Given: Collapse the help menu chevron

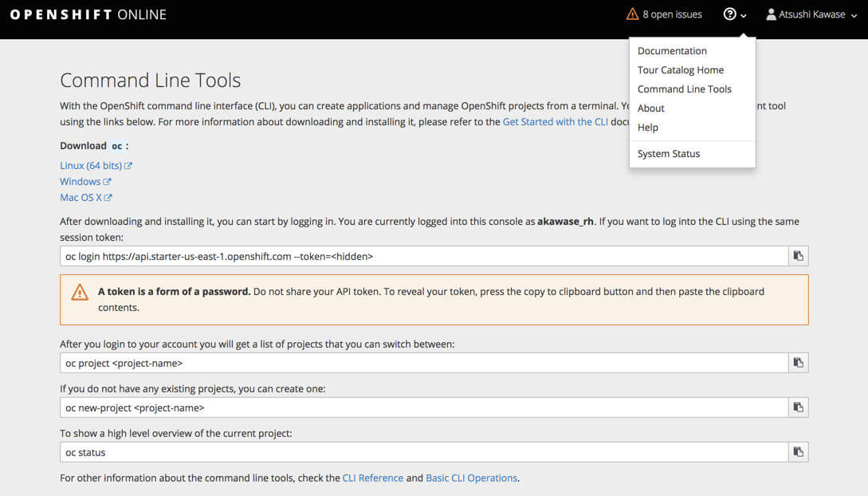Looking at the screenshot, I should [744, 16].
